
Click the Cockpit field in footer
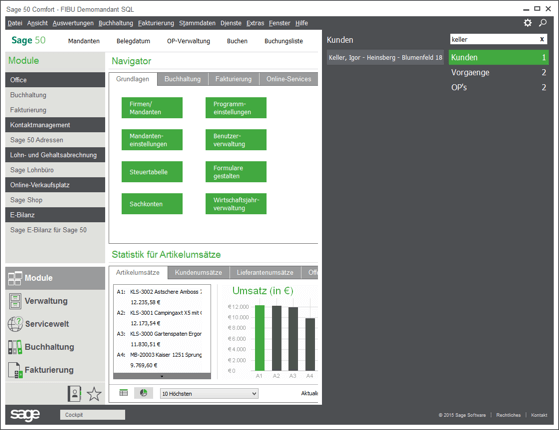(x=92, y=415)
